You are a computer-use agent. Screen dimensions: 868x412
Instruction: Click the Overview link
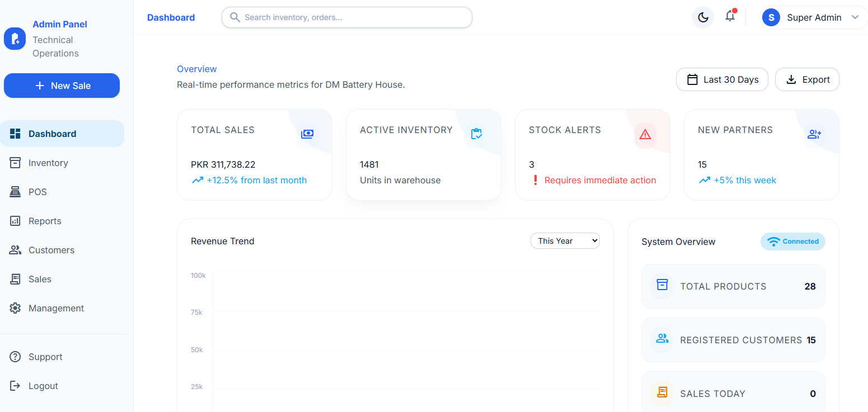[x=197, y=69]
